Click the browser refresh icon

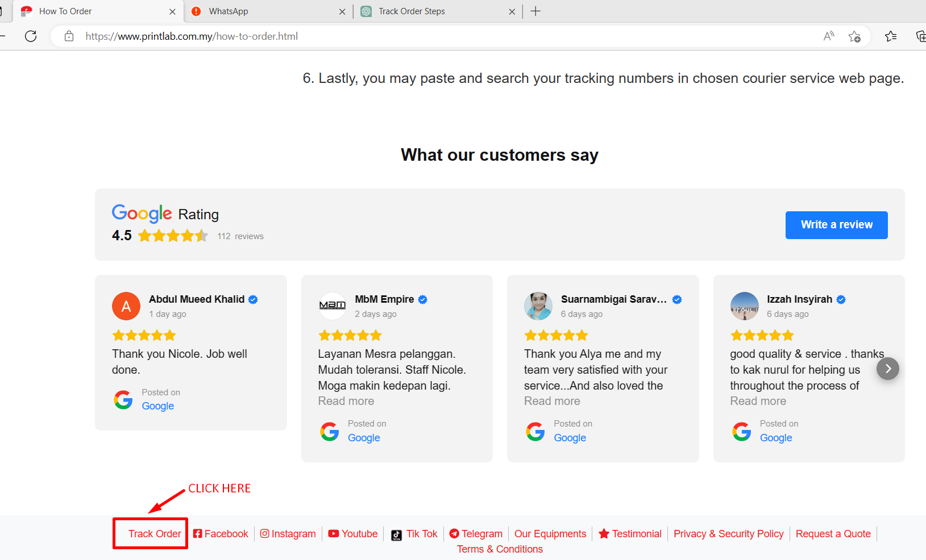pos(31,36)
